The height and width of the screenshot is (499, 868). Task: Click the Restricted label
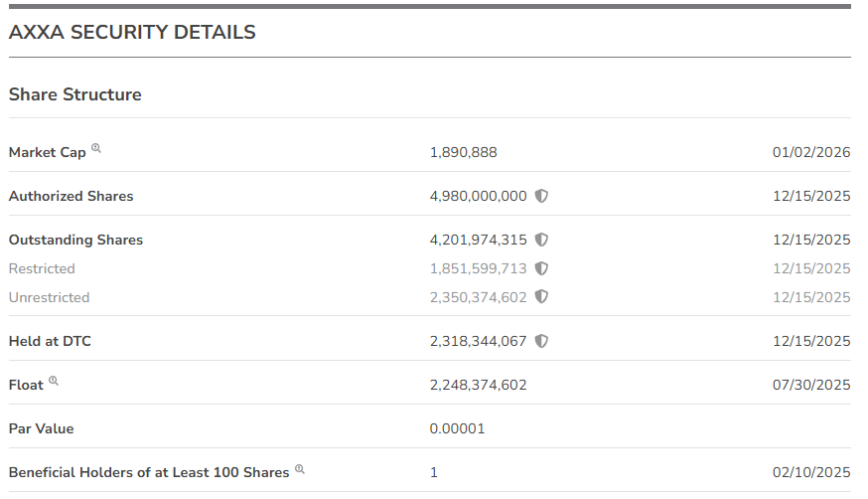tap(42, 268)
